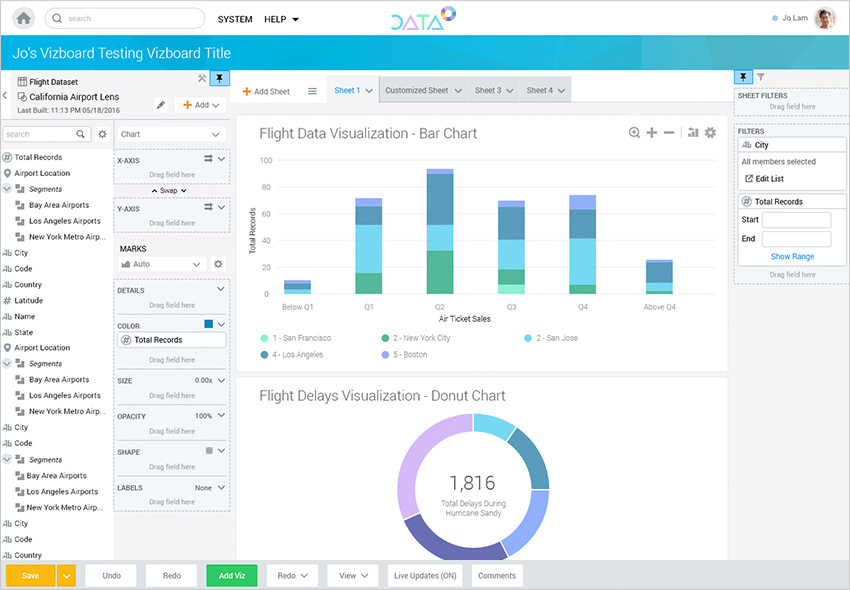The height and width of the screenshot is (590, 850).
Task: Click the pencil edit icon beside lens name
Action: click(x=161, y=105)
